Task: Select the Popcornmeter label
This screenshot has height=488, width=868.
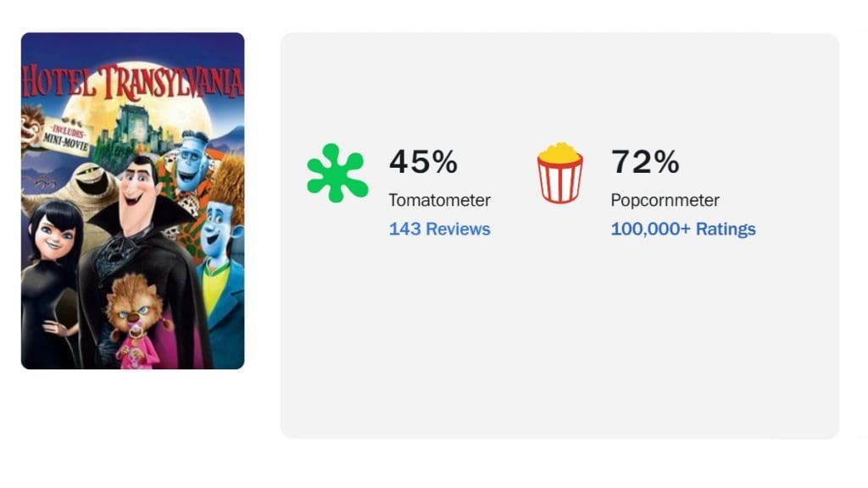Action: pyautogui.click(x=665, y=201)
